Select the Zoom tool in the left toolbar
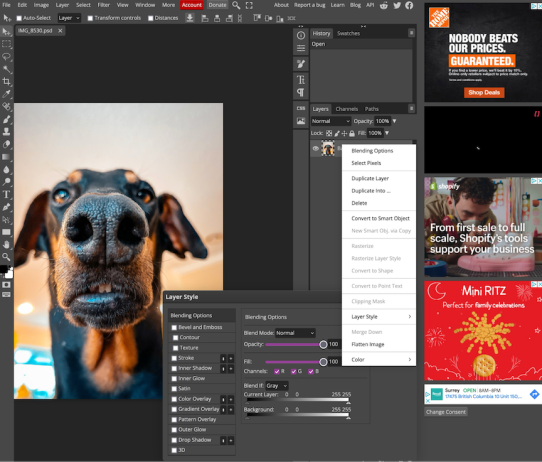Image resolution: width=542 pixels, height=462 pixels. click(6, 257)
